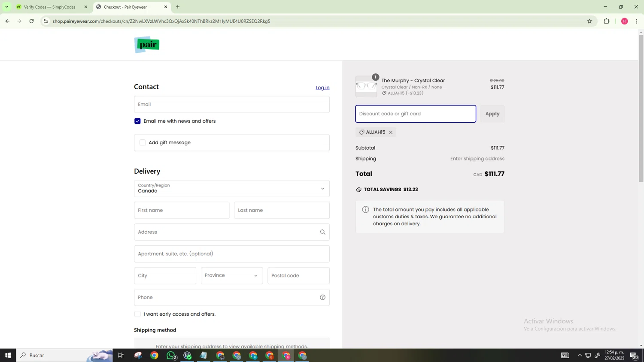This screenshot has height=362, width=644.
Task: Open WhatsApp from the taskbar
Action: pos(171,355)
